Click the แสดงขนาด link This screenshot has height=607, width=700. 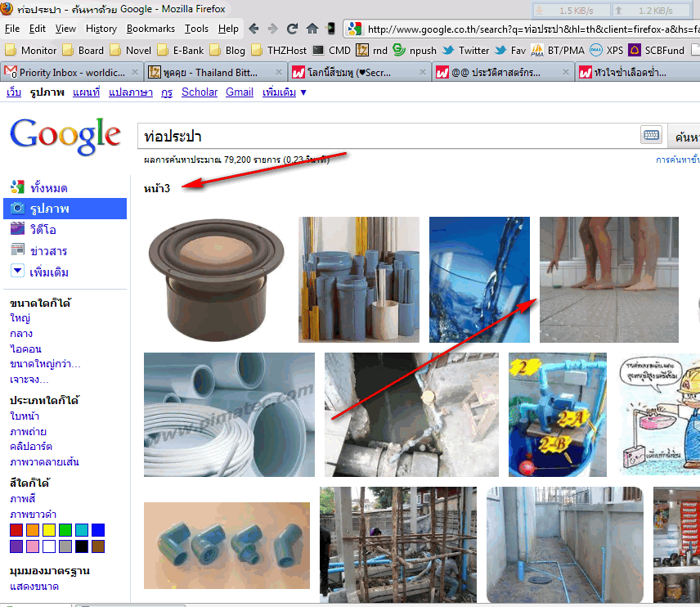click(x=34, y=587)
